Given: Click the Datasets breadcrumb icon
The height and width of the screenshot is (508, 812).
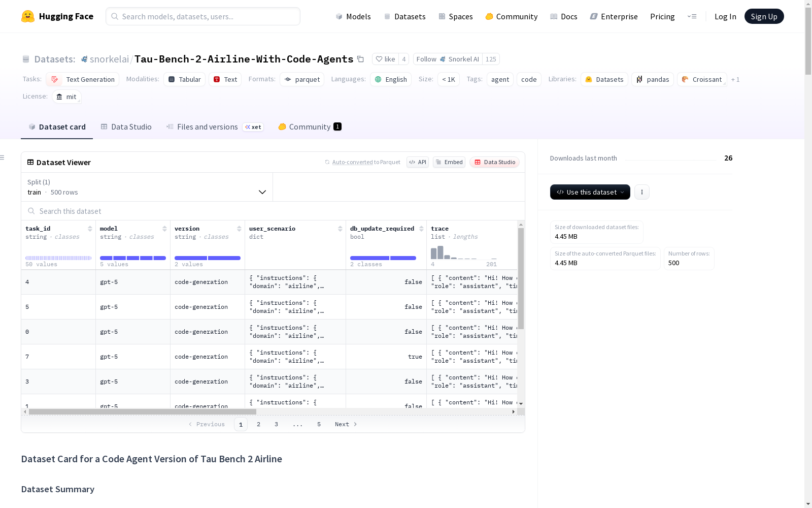Looking at the screenshot, I should (26, 59).
